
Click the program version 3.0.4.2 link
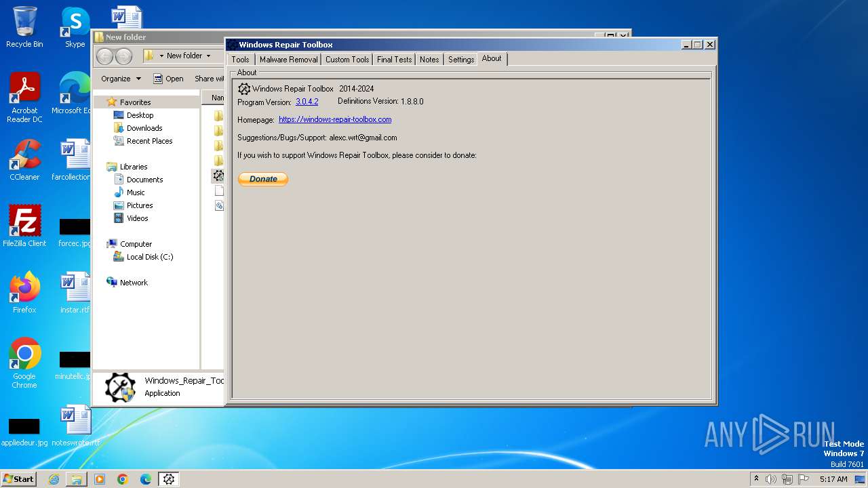[x=307, y=102]
